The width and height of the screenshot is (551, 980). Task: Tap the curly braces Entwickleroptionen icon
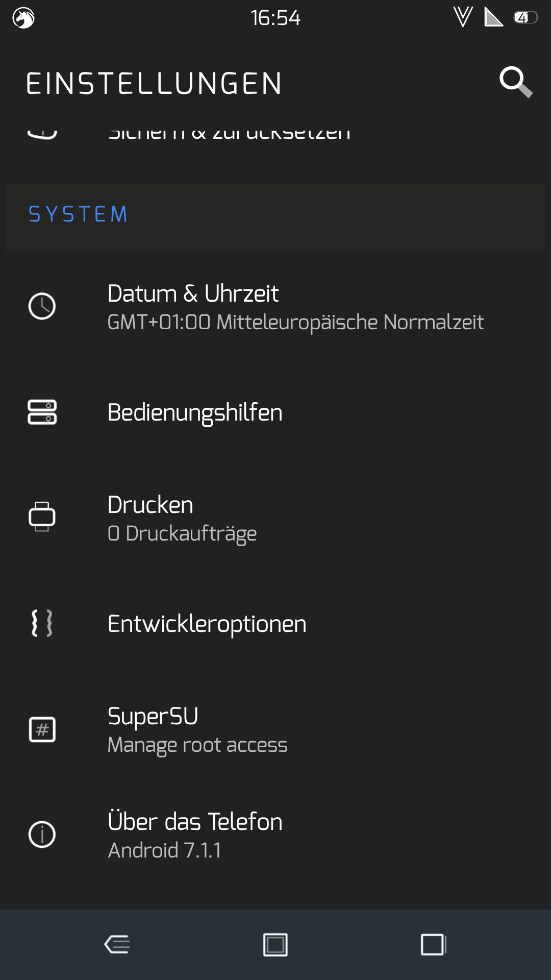(42, 623)
